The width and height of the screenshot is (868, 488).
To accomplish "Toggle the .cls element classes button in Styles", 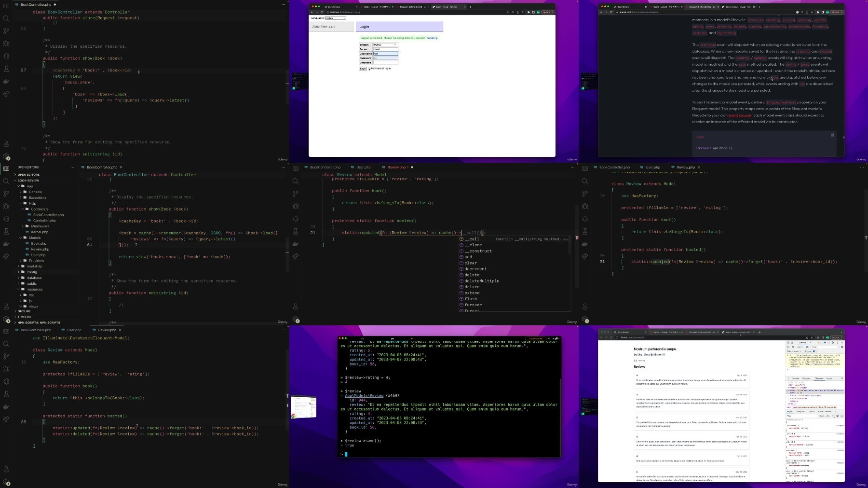I will pyautogui.click(x=827, y=416).
